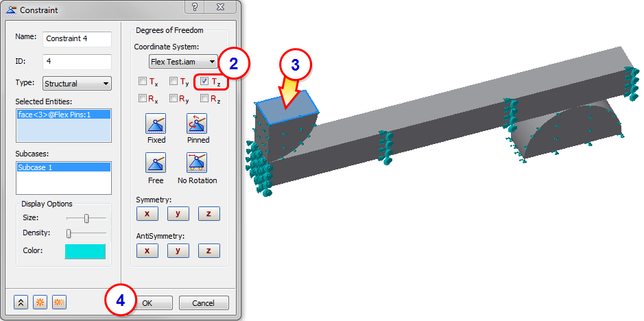Uncheck the Tz translation checkbox
This screenshot has height=321, width=644.
click(x=204, y=82)
